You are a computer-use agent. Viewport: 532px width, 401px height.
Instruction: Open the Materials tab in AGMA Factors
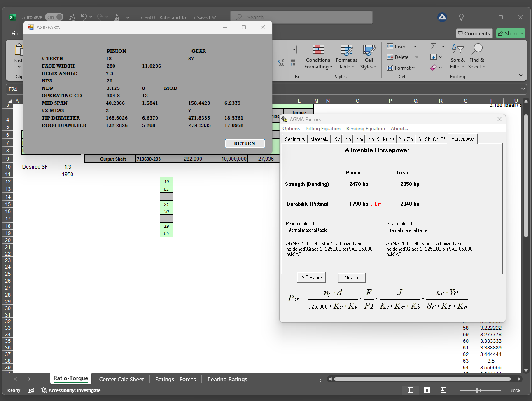(x=319, y=139)
